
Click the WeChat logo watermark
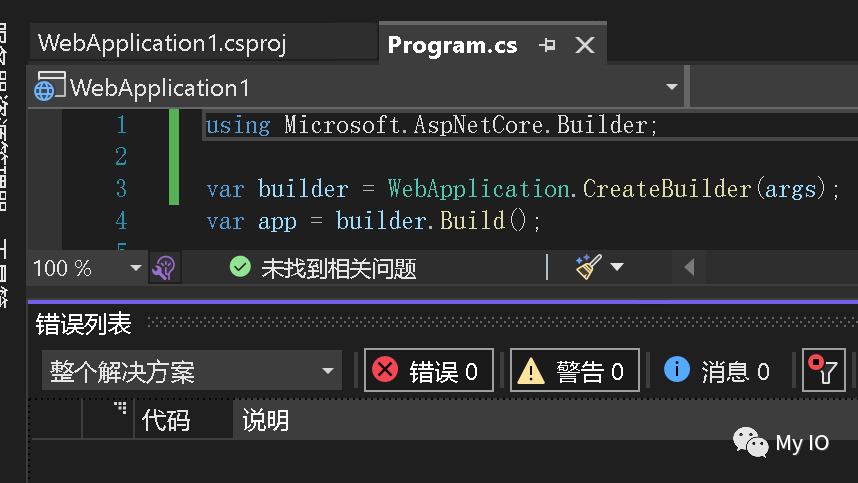750,442
